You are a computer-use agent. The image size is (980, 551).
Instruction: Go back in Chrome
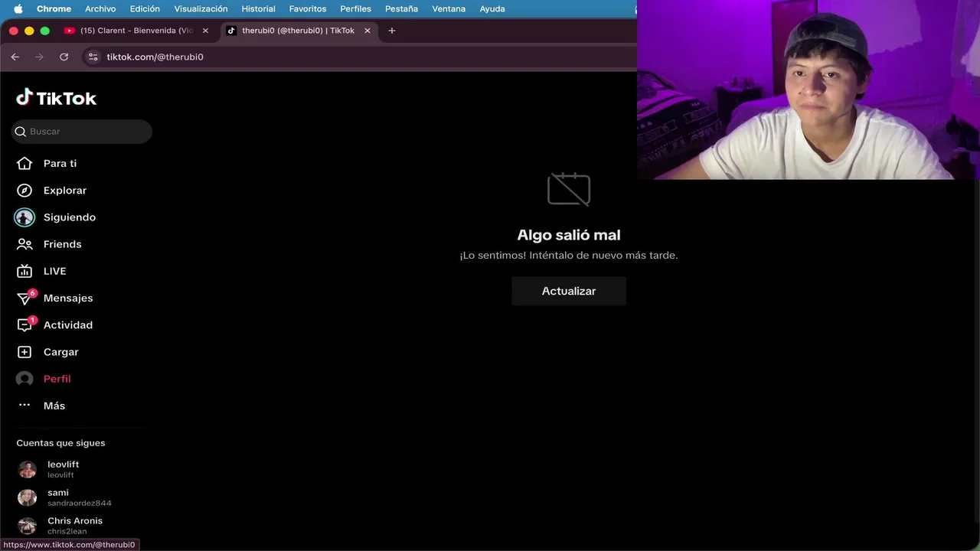15,57
